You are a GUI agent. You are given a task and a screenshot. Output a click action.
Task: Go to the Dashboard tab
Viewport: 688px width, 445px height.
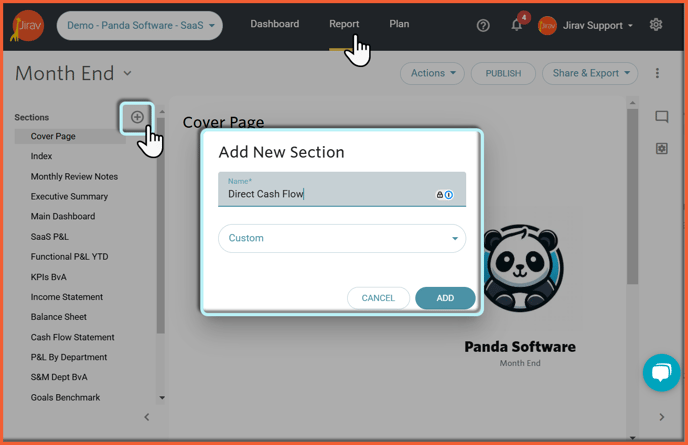[x=275, y=24]
